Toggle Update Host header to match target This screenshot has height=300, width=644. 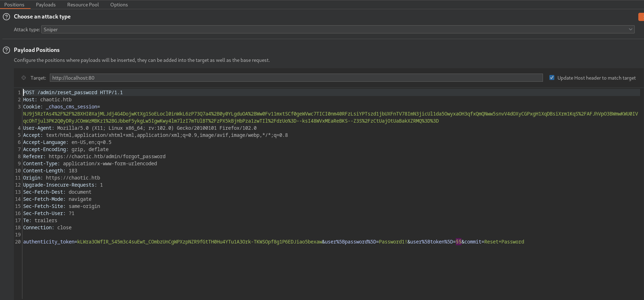[x=552, y=77]
